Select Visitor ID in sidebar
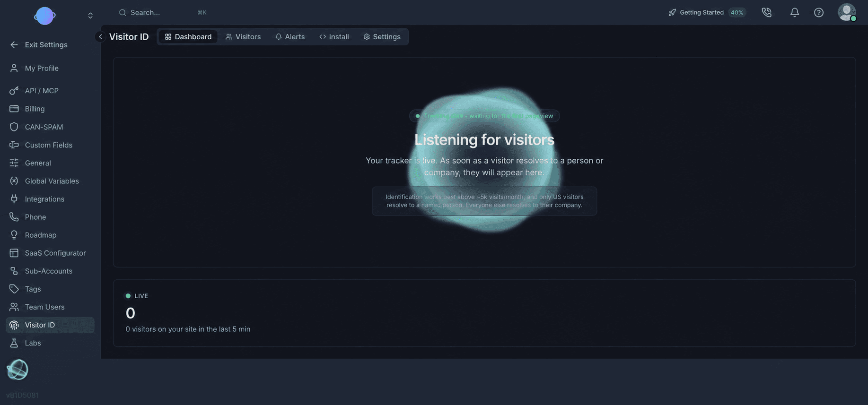This screenshot has height=405, width=868. coord(50,325)
